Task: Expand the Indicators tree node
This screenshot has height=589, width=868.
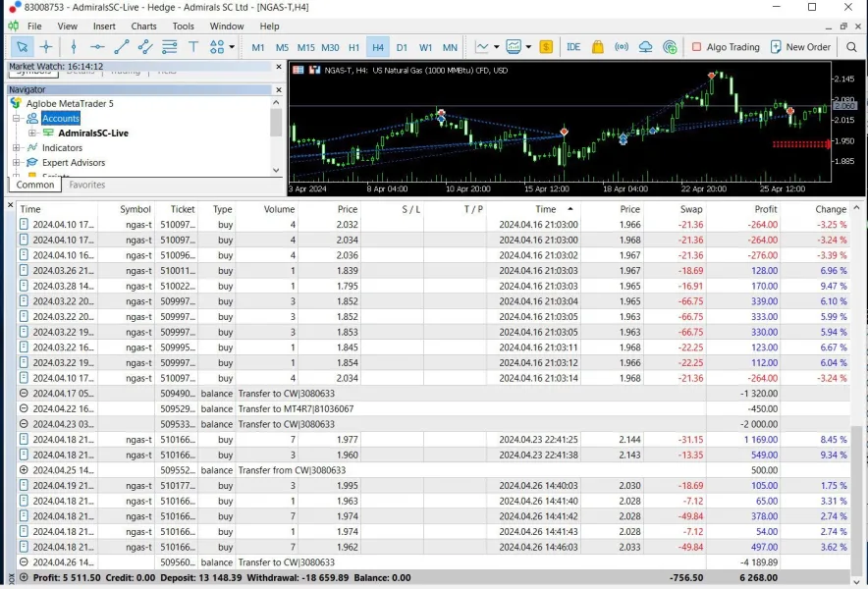Action: (x=17, y=148)
